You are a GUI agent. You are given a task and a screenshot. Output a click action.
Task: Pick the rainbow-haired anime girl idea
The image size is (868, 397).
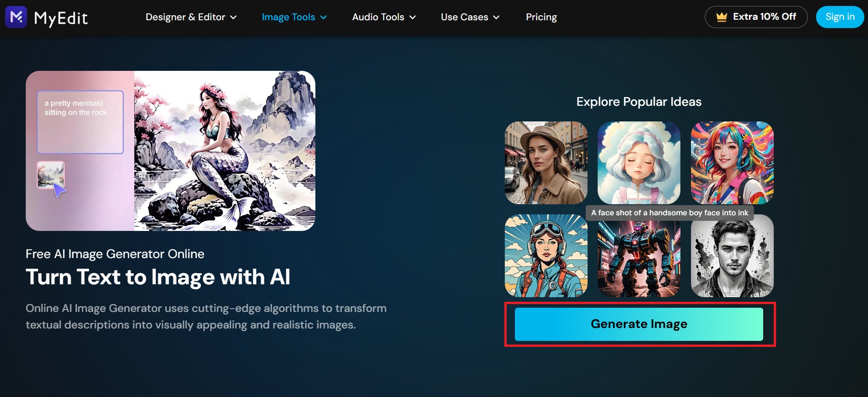click(x=732, y=162)
